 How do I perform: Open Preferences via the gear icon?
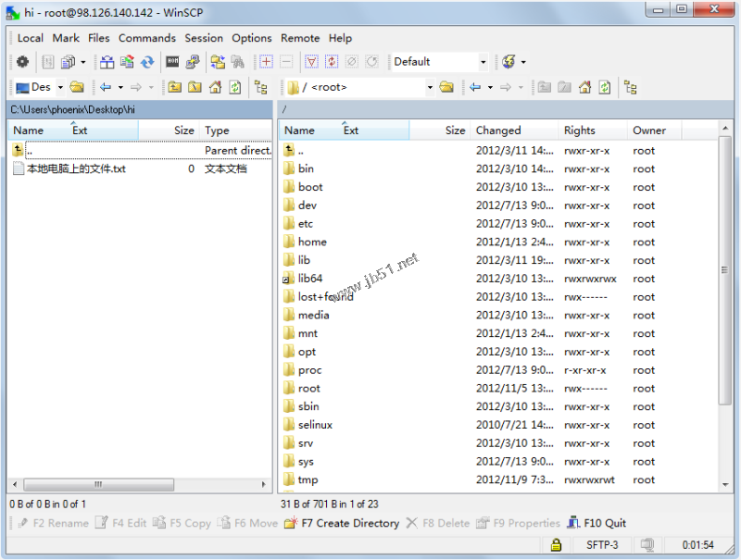(x=21, y=61)
